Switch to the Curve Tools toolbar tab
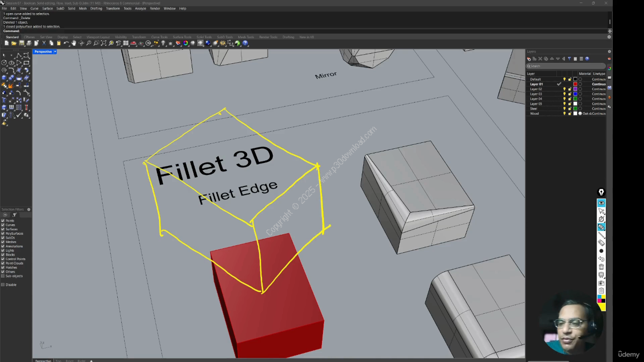This screenshot has height=362, width=644. [x=159, y=37]
